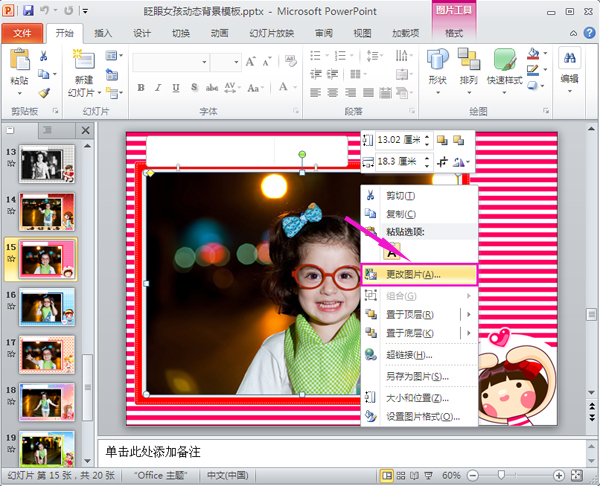
Task: Expand Bring to Front (置于顶层) submenu arrow
Action: point(468,315)
